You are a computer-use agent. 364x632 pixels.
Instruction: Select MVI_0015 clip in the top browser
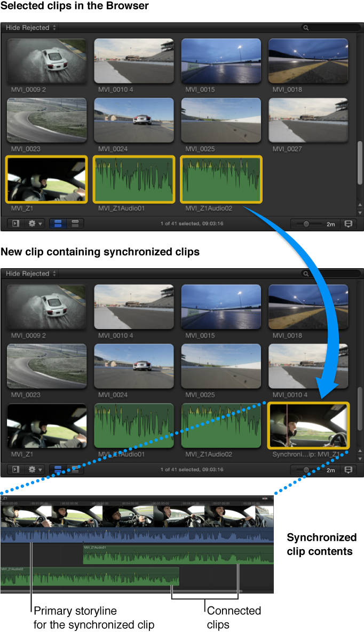(221, 61)
